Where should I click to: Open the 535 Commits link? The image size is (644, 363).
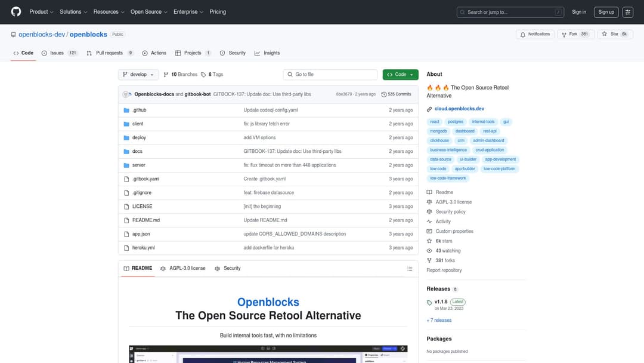click(397, 94)
